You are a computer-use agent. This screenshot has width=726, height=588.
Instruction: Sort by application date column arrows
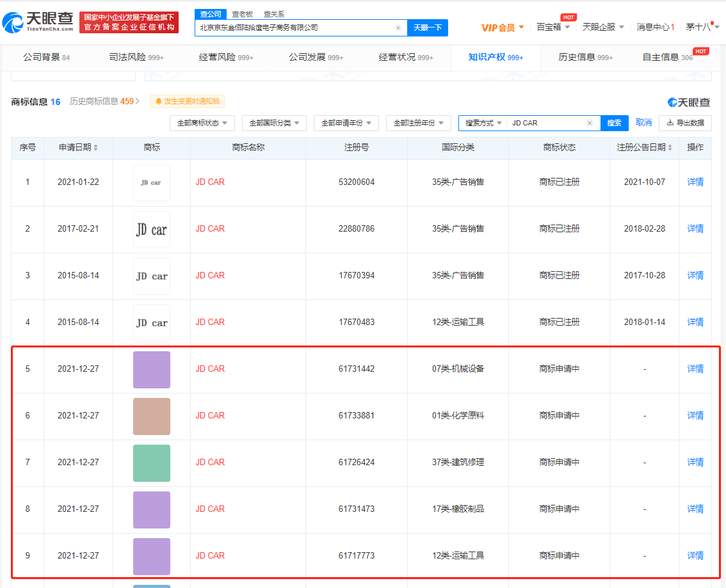[96, 148]
